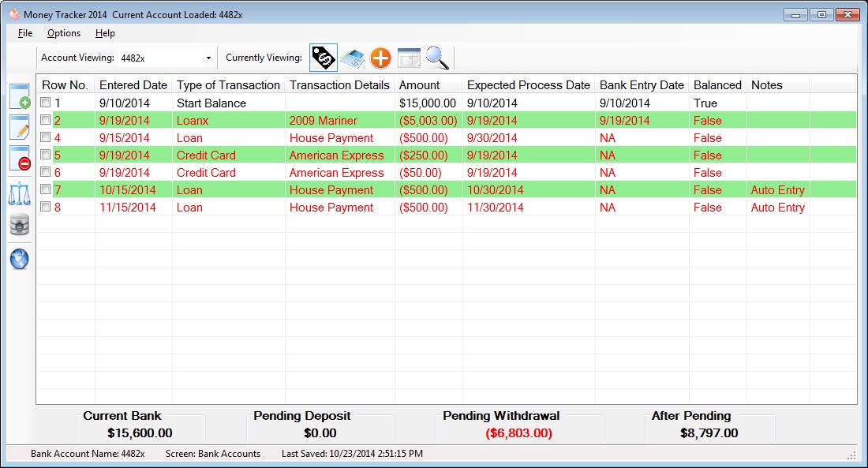Image resolution: width=868 pixels, height=468 pixels.
Task: Click the True balanced cell in row 1
Action: coord(705,103)
